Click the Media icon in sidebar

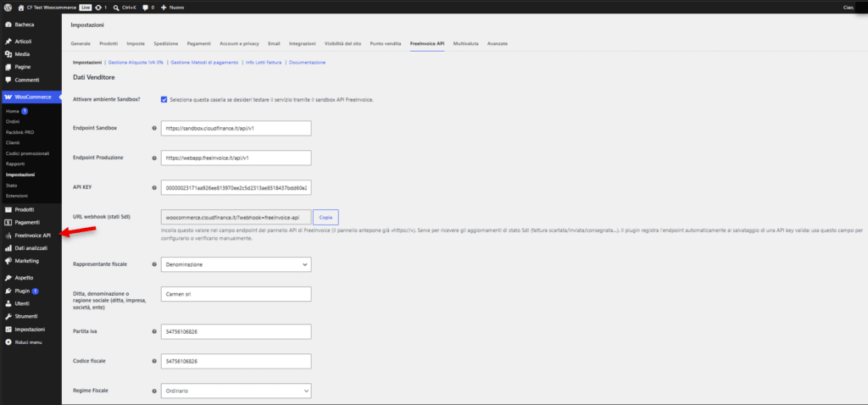8,54
